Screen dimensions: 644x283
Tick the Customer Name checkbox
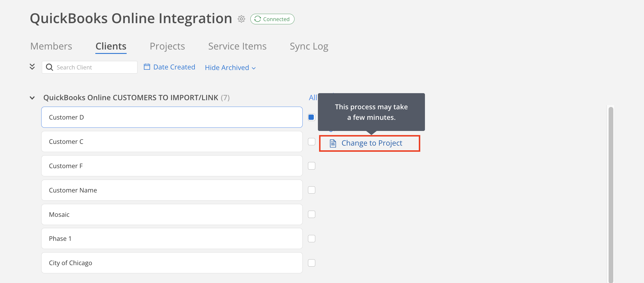[311, 190]
